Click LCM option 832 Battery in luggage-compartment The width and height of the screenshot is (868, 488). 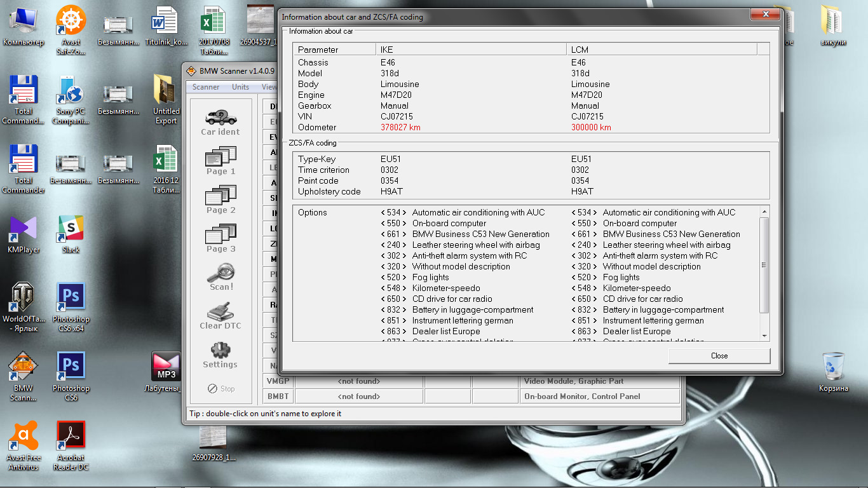tap(648, 310)
